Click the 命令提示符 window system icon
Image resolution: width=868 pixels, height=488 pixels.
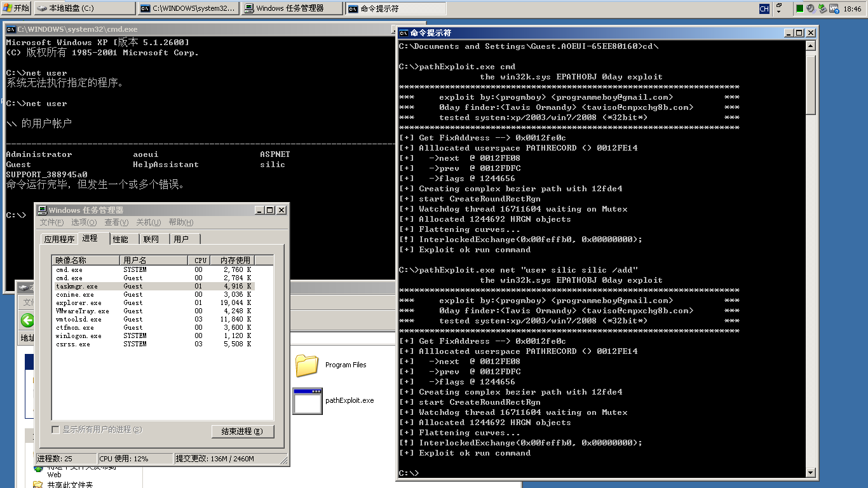pos(403,32)
